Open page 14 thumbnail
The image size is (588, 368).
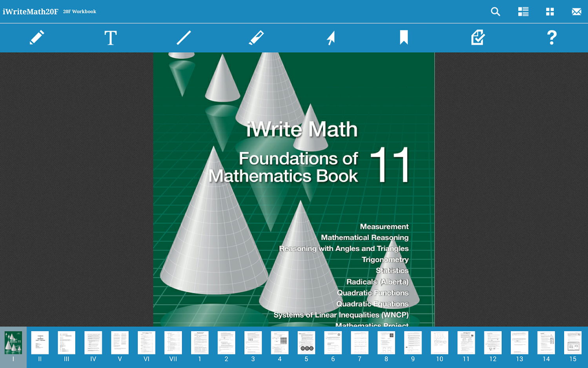[546, 342]
